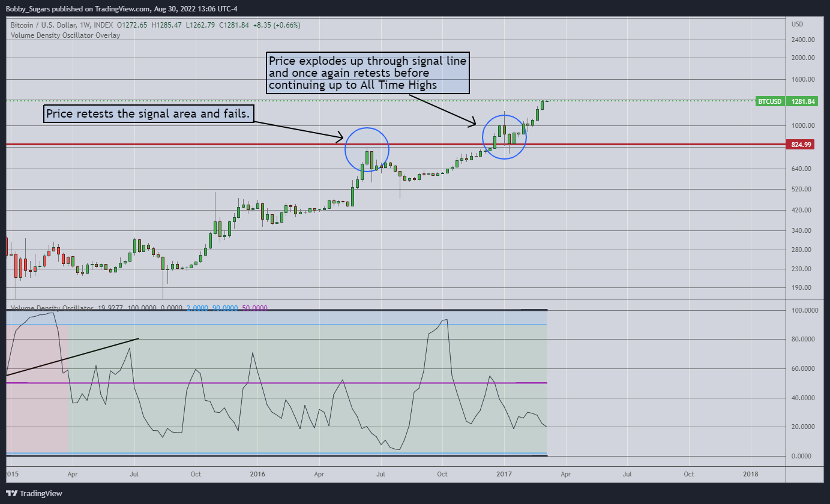Click the open value O1272.65

click(132, 25)
